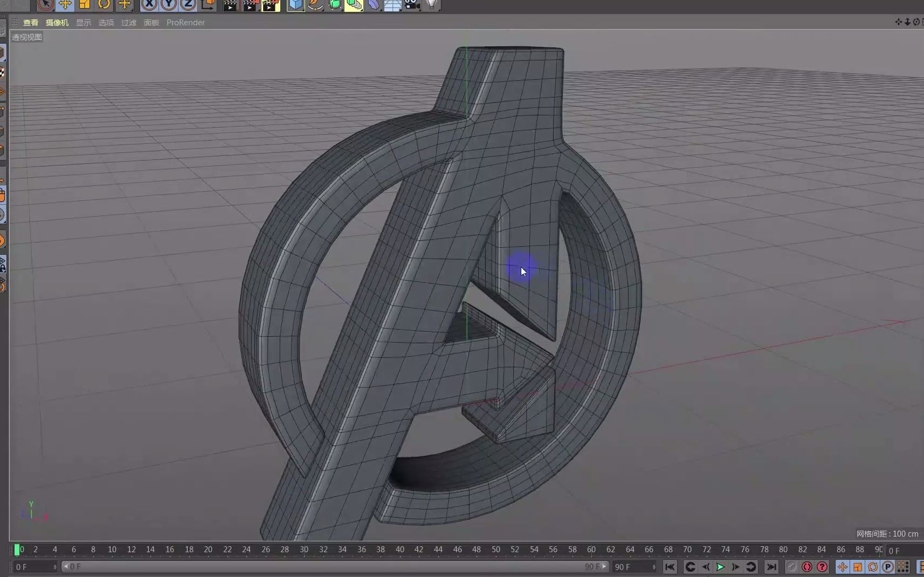
Task: Click Record Active Objects key button
Action: point(791,567)
